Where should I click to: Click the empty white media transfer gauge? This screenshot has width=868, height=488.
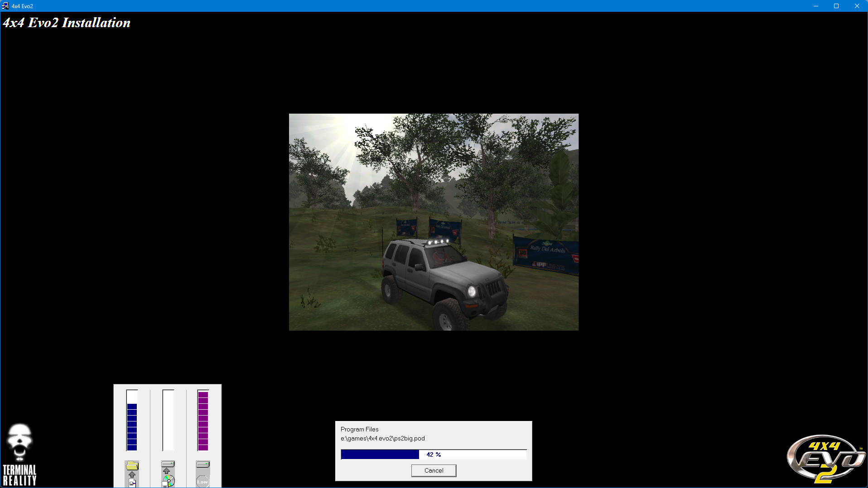point(168,420)
